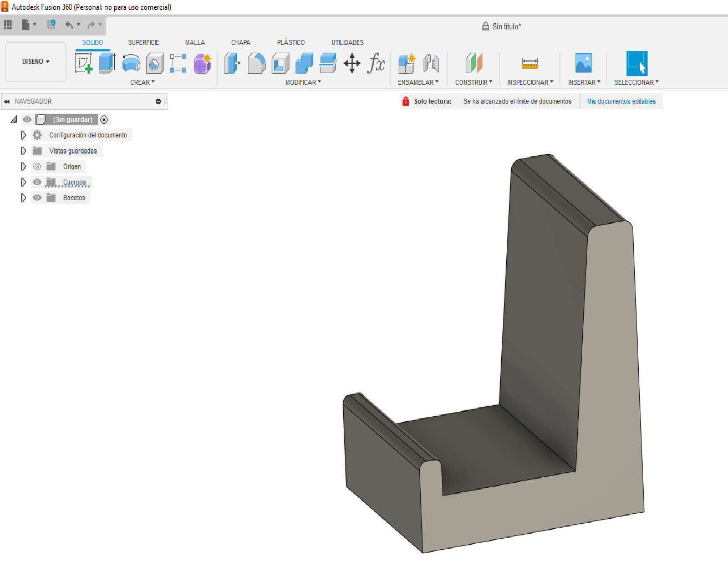Hide the Cuerpos folder

click(37, 182)
